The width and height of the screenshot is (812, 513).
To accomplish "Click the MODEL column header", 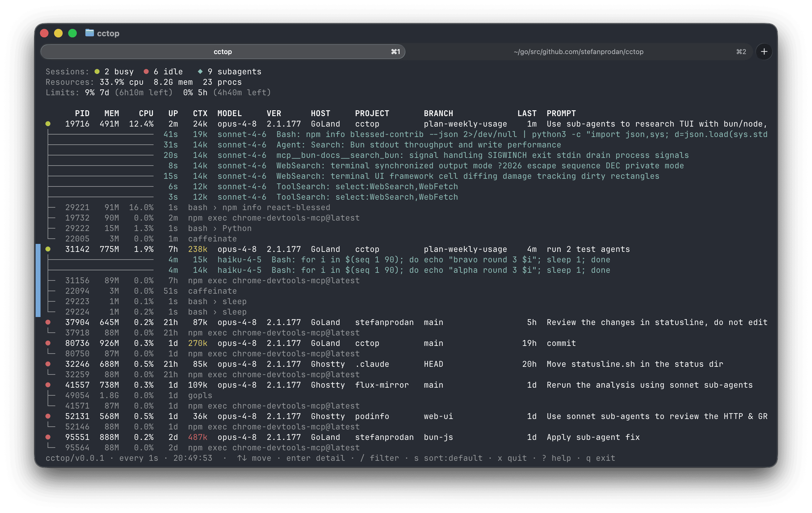I will [230, 113].
